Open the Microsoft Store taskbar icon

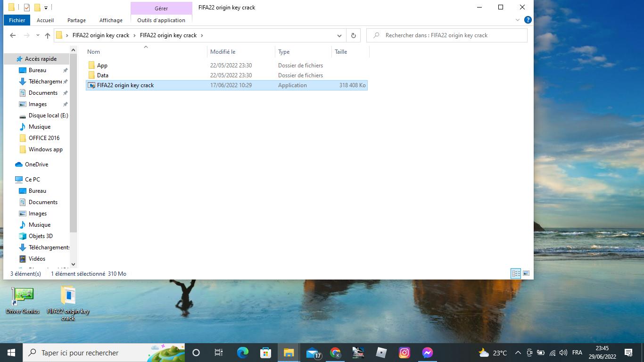click(265, 353)
